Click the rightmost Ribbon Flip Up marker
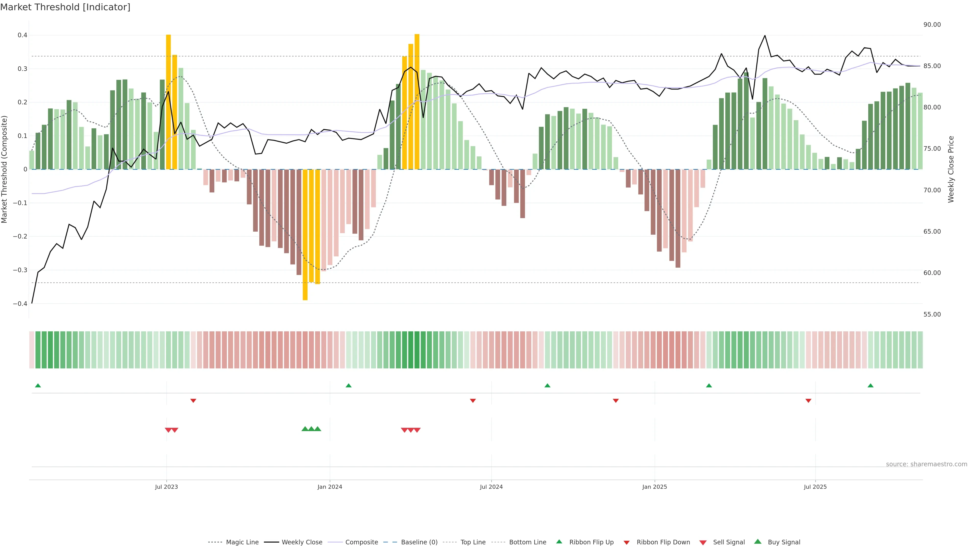This screenshot has width=980, height=551. pos(871,386)
